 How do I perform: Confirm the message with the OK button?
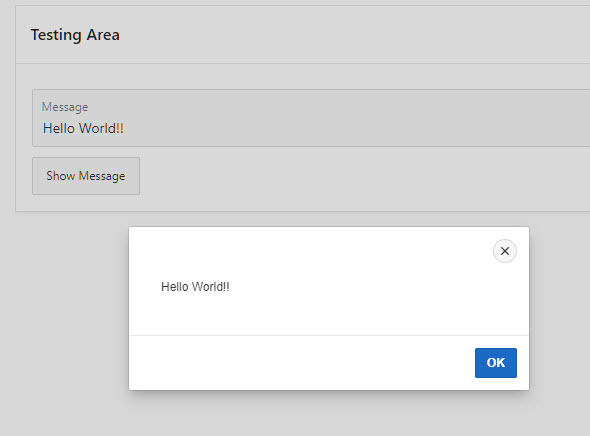496,363
